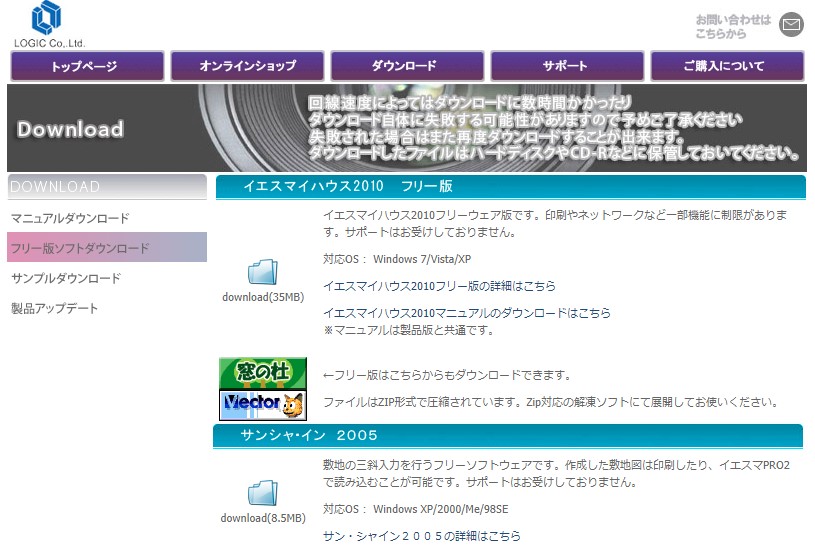The image size is (815, 549).
Task: Go to the オンラインショップ page
Action: click(247, 66)
